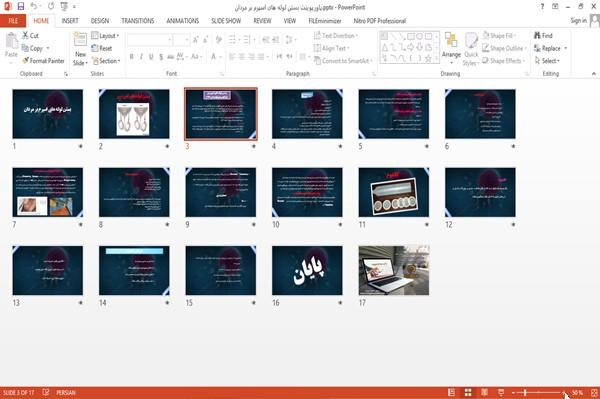This screenshot has width=600, height=399.
Task: Open the FILE menu
Action: (13, 21)
